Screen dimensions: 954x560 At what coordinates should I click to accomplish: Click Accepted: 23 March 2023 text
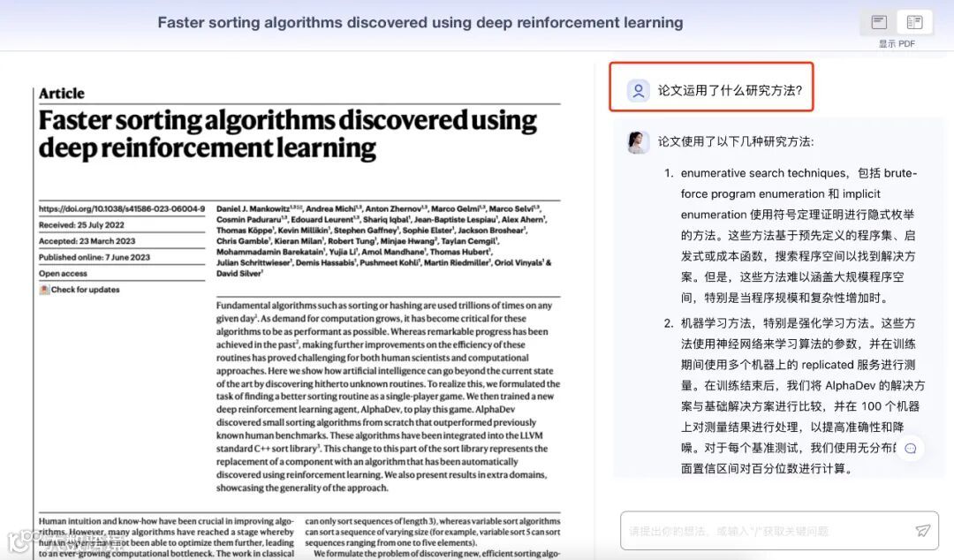point(87,241)
